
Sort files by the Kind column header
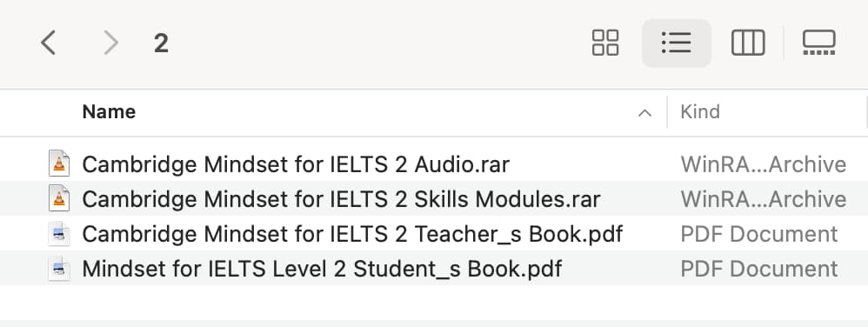click(x=700, y=112)
